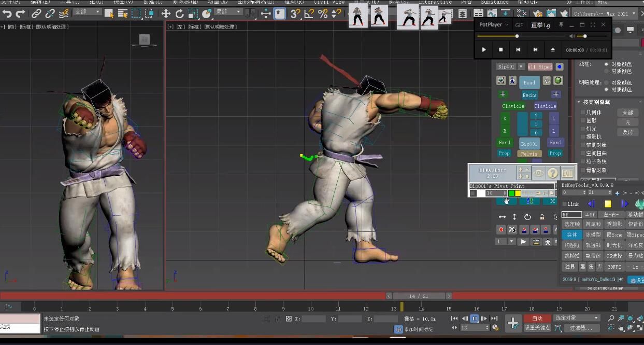Toggle the 实体 button in BsKeyTools
644x345 pixels.
click(571, 234)
